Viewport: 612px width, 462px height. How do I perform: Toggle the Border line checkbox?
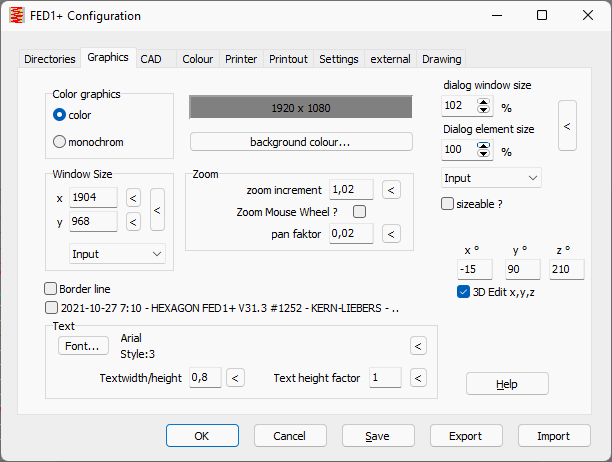[52, 289]
